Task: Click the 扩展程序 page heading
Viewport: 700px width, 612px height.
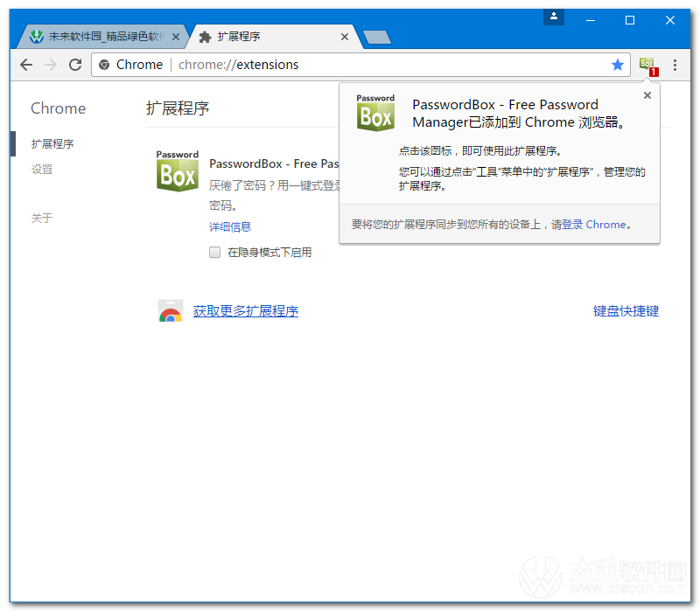Action: tap(178, 108)
